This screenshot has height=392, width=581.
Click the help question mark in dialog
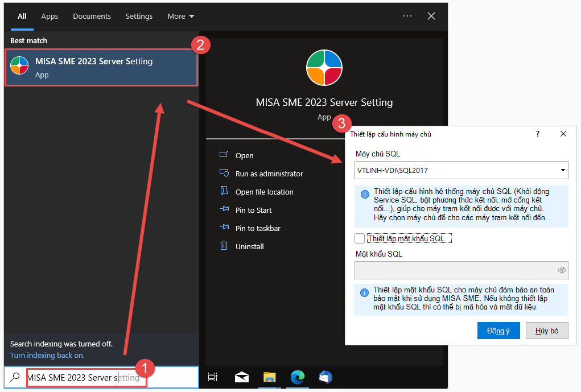tap(538, 134)
